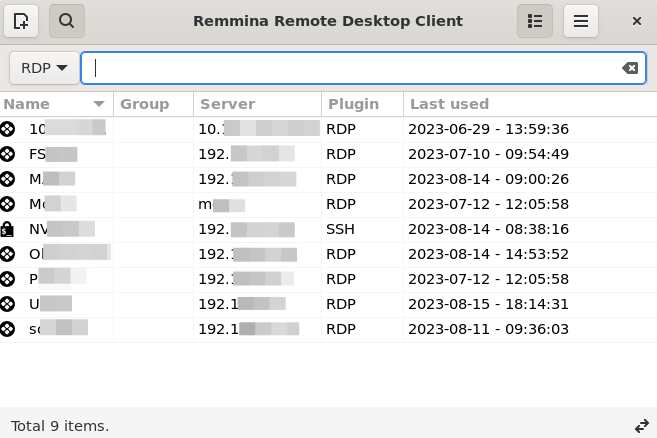Click RDP icon of 09:00:26 row

(x=8, y=179)
